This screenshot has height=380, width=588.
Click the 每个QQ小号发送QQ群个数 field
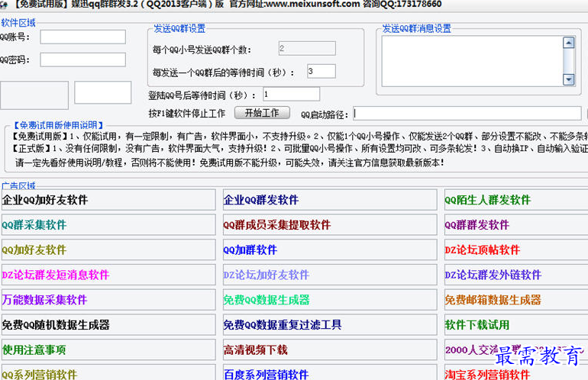[307, 48]
